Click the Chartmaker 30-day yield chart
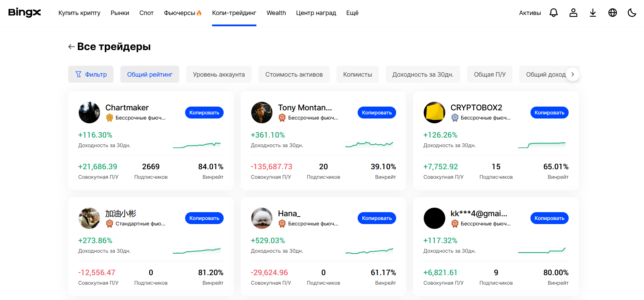The height and width of the screenshot is (300, 644). coord(197,145)
